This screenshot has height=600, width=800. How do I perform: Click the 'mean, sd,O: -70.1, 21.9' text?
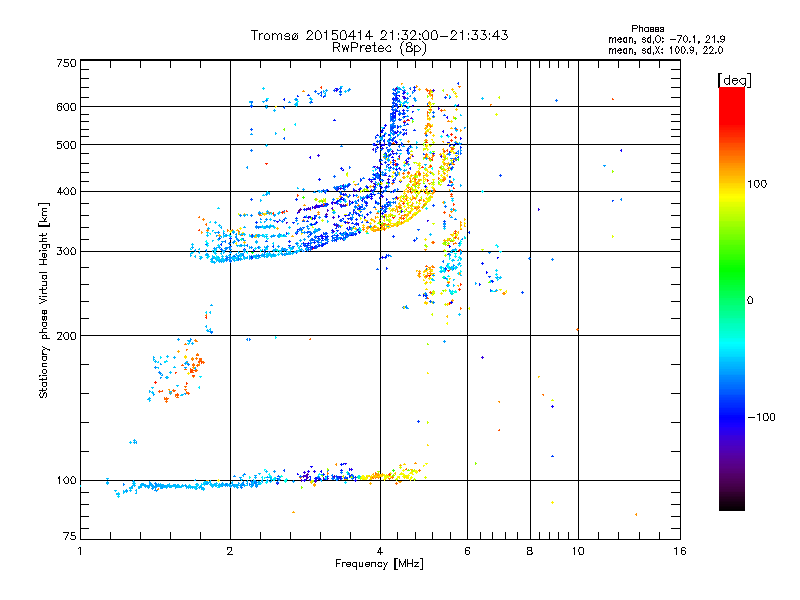click(x=666, y=39)
